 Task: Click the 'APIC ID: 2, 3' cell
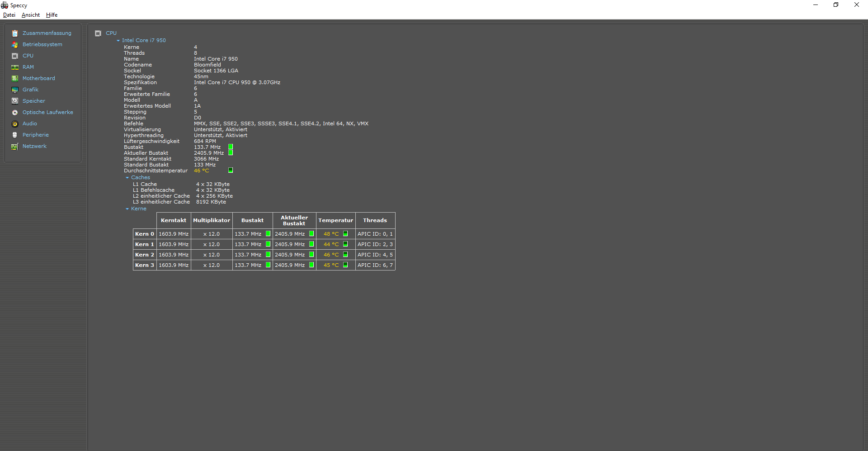point(375,244)
